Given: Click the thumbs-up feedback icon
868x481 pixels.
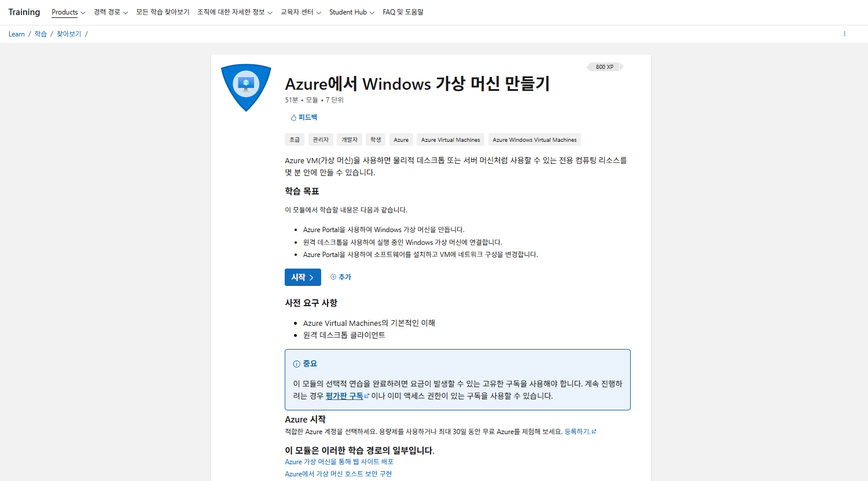Looking at the screenshot, I should tap(293, 118).
